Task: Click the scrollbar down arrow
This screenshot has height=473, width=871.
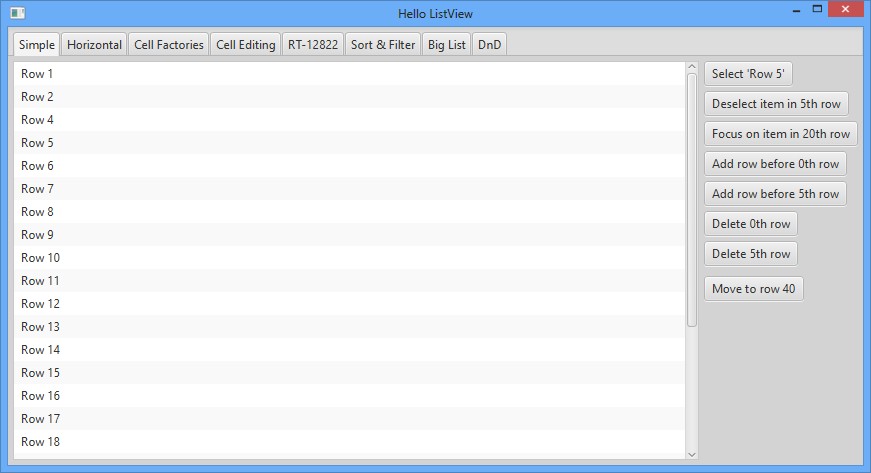Action: tap(692, 453)
